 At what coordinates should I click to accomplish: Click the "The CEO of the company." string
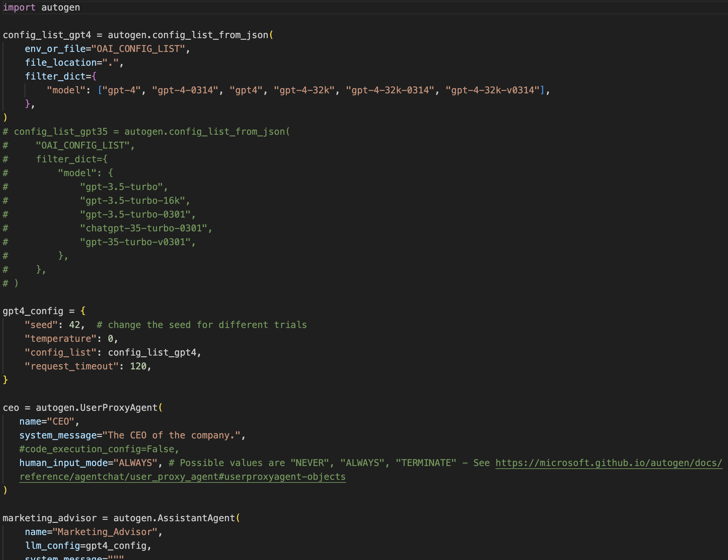tap(171, 435)
